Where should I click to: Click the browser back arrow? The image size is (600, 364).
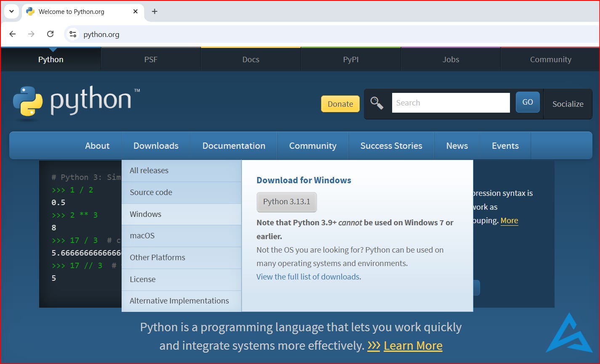[13, 34]
